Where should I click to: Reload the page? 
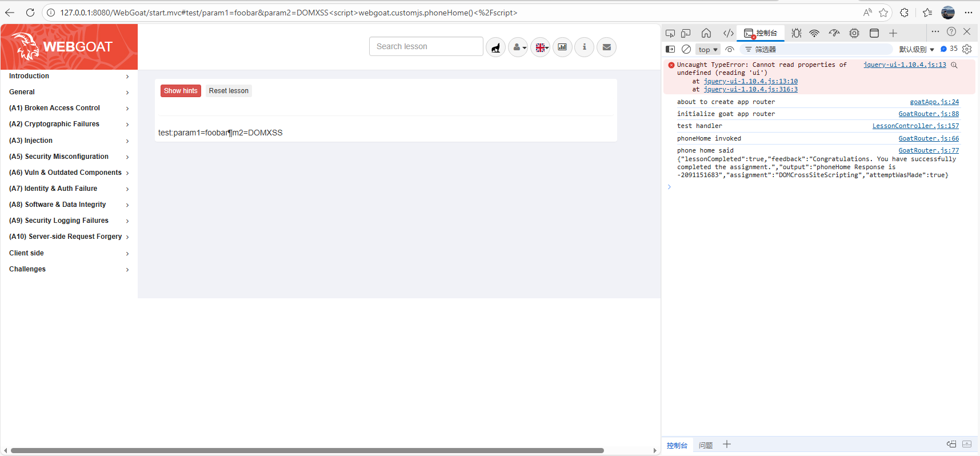pyautogui.click(x=30, y=13)
